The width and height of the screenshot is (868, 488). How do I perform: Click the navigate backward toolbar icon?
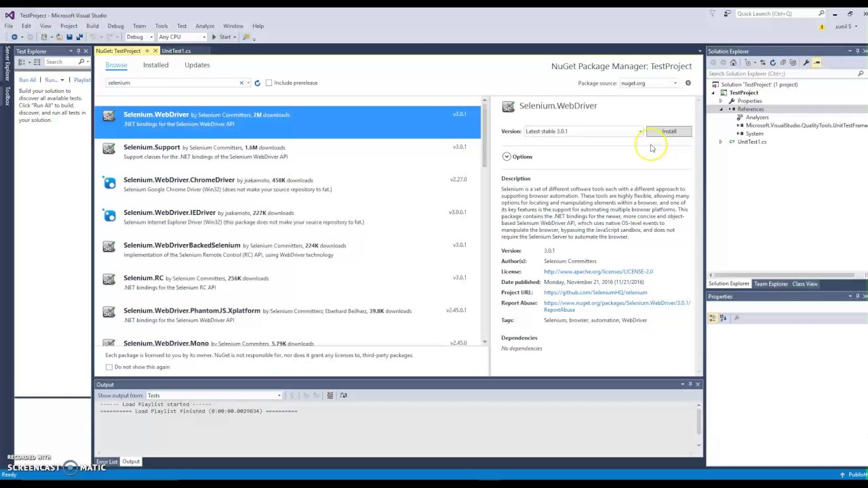[x=14, y=37]
